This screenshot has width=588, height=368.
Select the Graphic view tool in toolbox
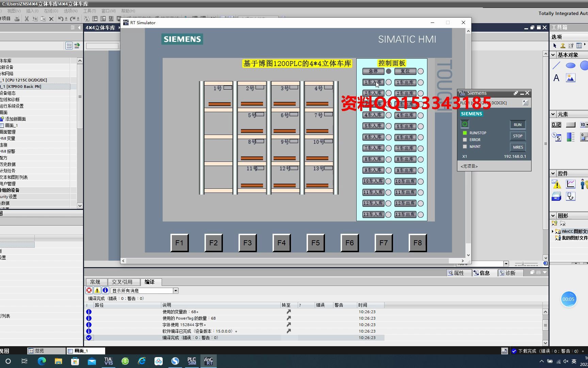tap(571, 78)
